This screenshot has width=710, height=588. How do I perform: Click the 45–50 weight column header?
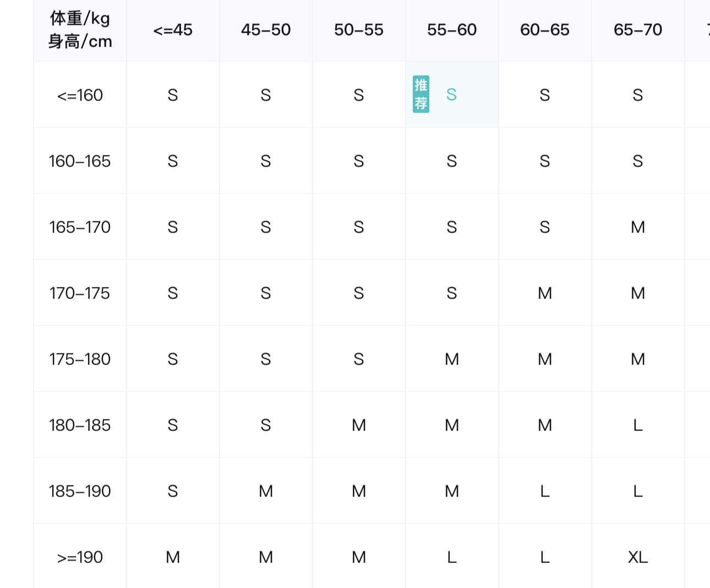pos(266,30)
